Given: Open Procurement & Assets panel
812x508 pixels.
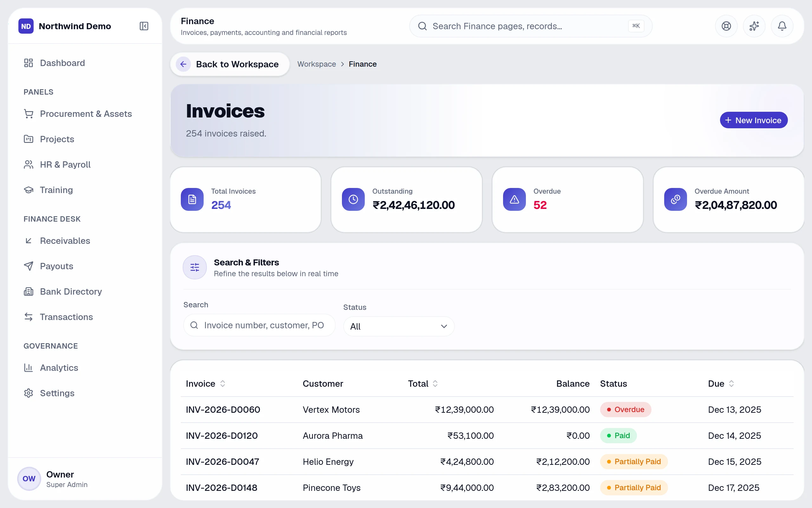Looking at the screenshot, I should pos(85,114).
